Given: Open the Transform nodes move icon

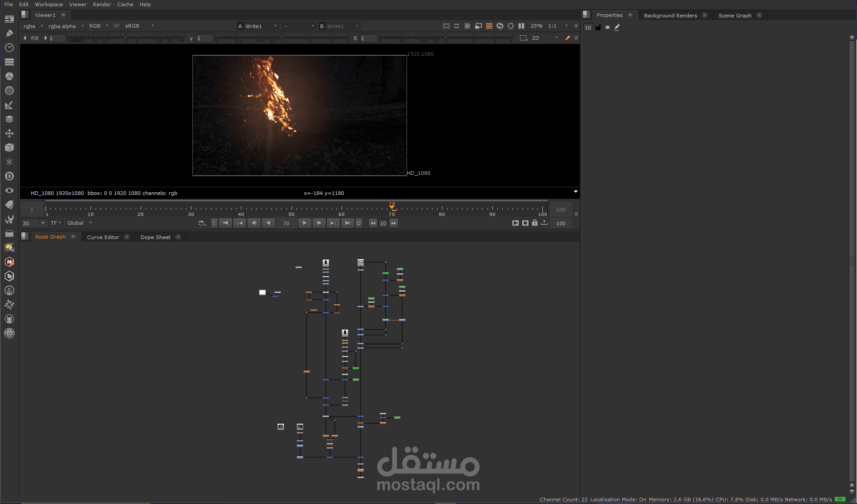Looking at the screenshot, I should tap(9, 133).
